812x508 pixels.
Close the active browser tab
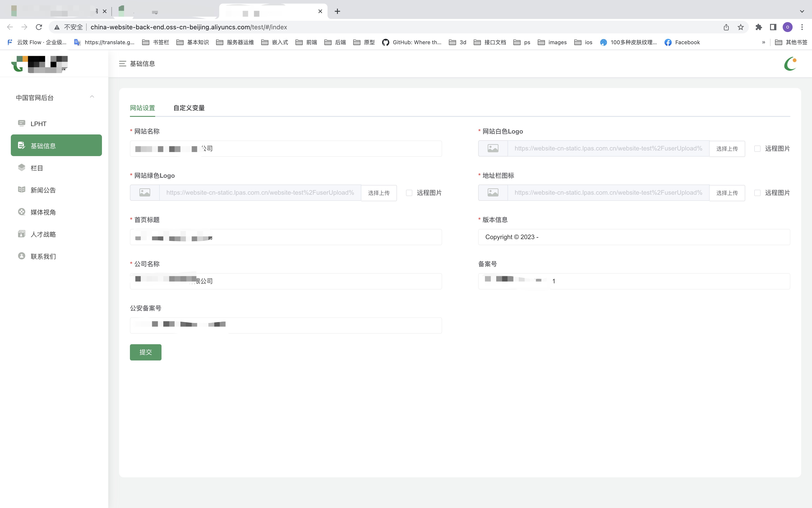pyautogui.click(x=320, y=12)
